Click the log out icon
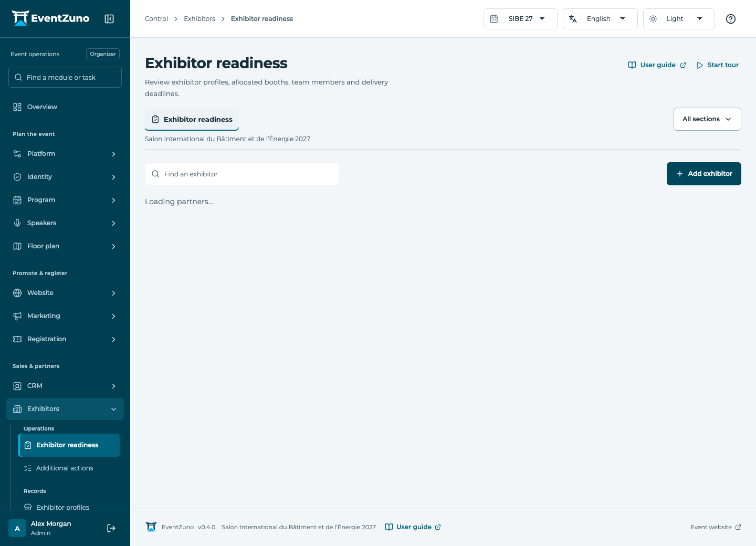This screenshot has height=546, width=756. pyautogui.click(x=111, y=528)
